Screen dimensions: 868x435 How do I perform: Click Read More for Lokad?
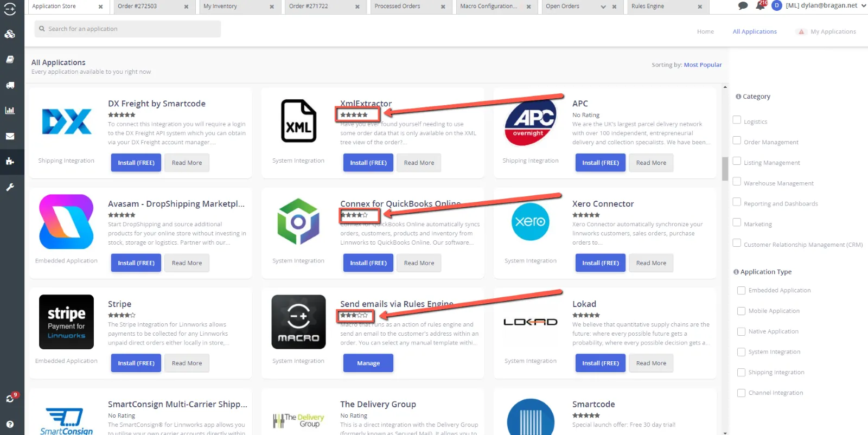(651, 363)
